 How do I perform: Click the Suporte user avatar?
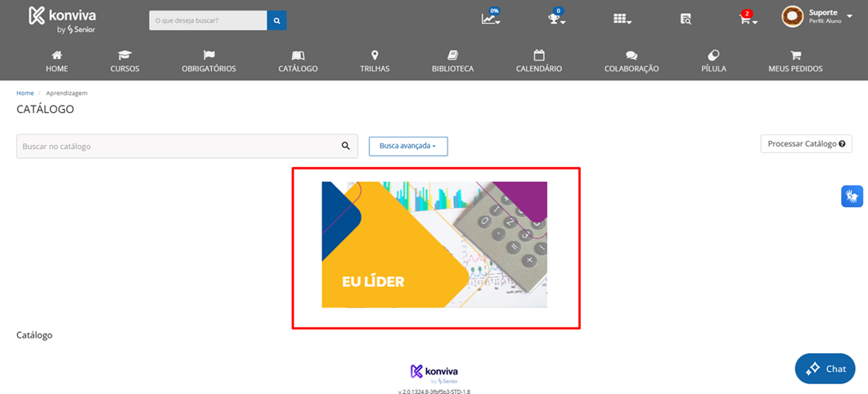click(x=792, y=16)
